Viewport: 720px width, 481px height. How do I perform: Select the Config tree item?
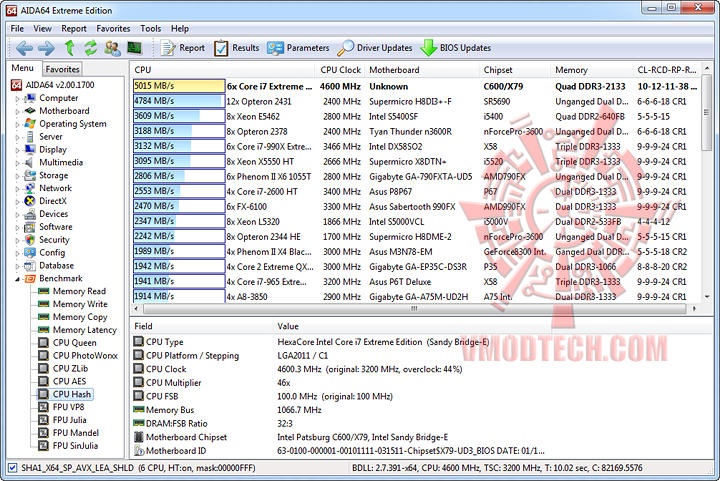click(52, 252)
